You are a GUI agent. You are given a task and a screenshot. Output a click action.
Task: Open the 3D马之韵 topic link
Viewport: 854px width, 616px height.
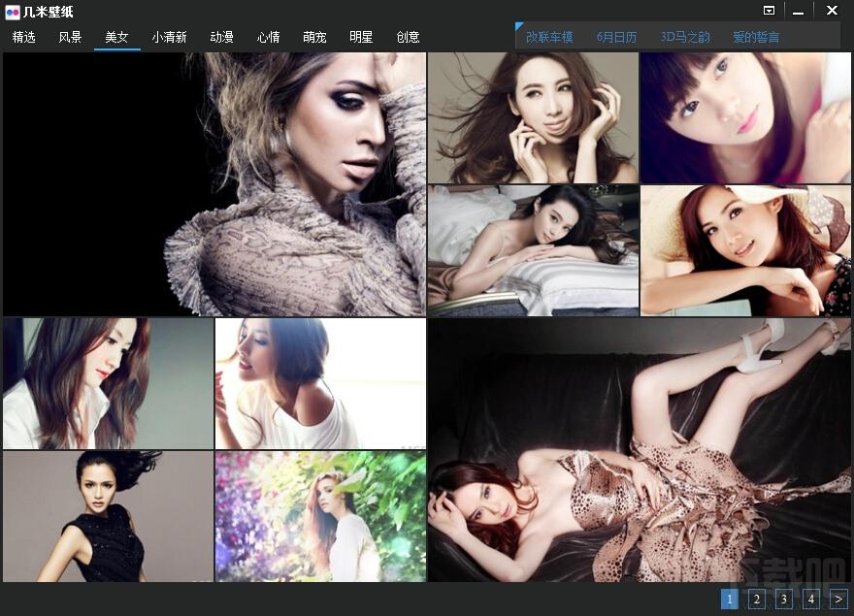[x=685, y=37]
